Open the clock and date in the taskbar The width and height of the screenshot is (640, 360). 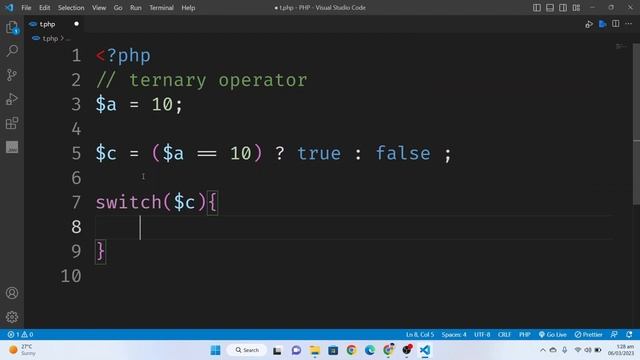(x=620, y=350)
